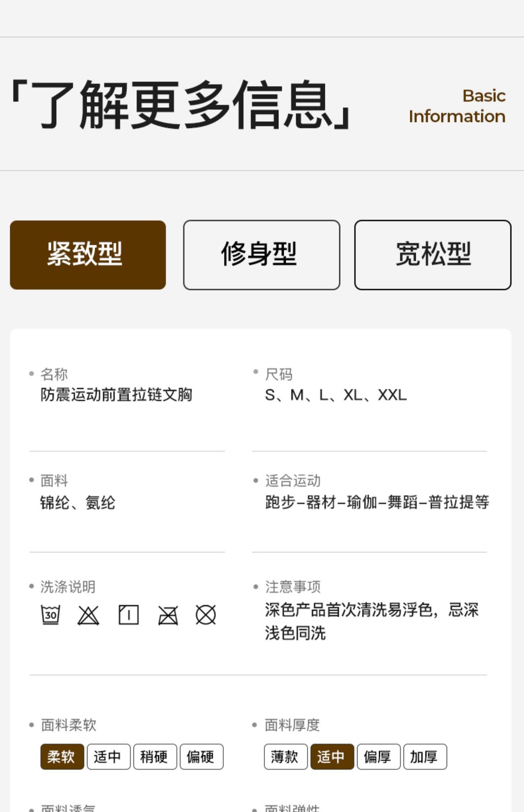Select 柔软 fabric softness option

[62, 757]
